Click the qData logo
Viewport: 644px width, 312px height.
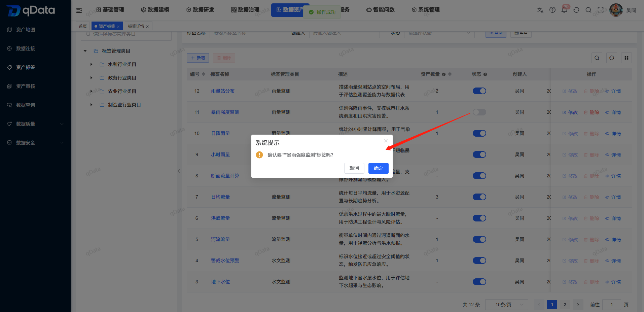coord(30,10)
